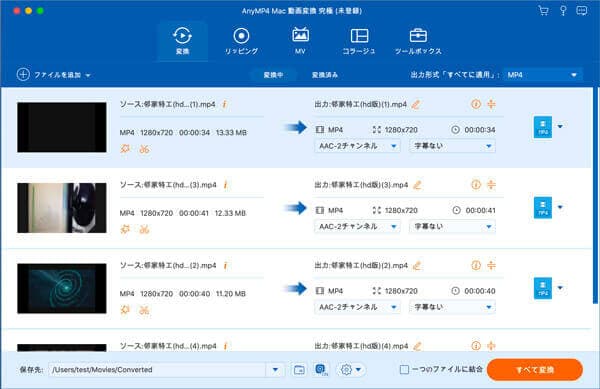Expand the ファイルを追加 dropdown arrow
Screen dimensions: 600x389
coord(88,75)
